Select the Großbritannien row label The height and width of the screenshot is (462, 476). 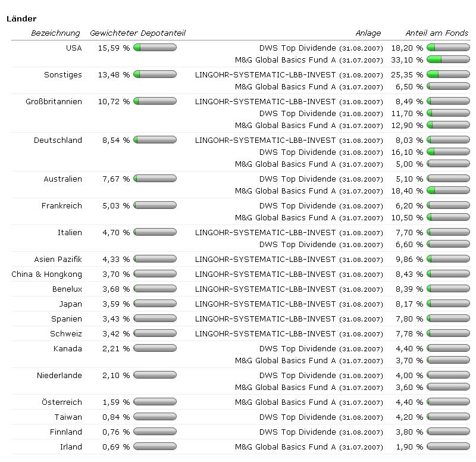(54, 101)
